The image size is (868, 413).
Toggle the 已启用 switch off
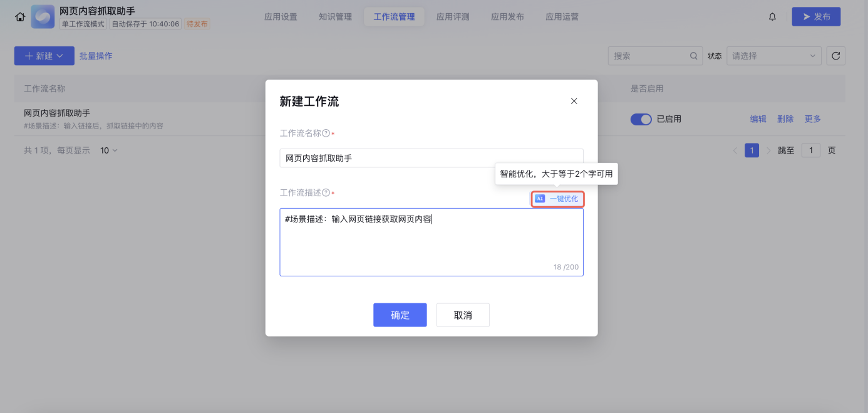(x=641, y=119)
